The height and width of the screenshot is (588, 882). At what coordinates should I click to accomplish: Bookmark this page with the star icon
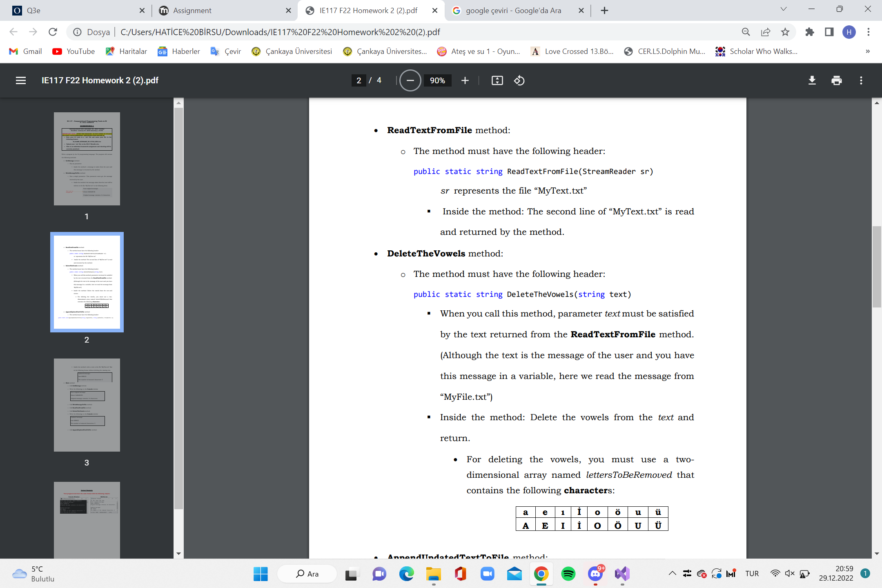coord(785,32)
